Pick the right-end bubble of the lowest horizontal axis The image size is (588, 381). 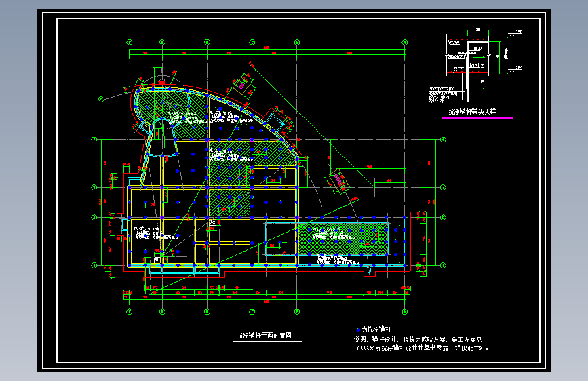point(443,265)
